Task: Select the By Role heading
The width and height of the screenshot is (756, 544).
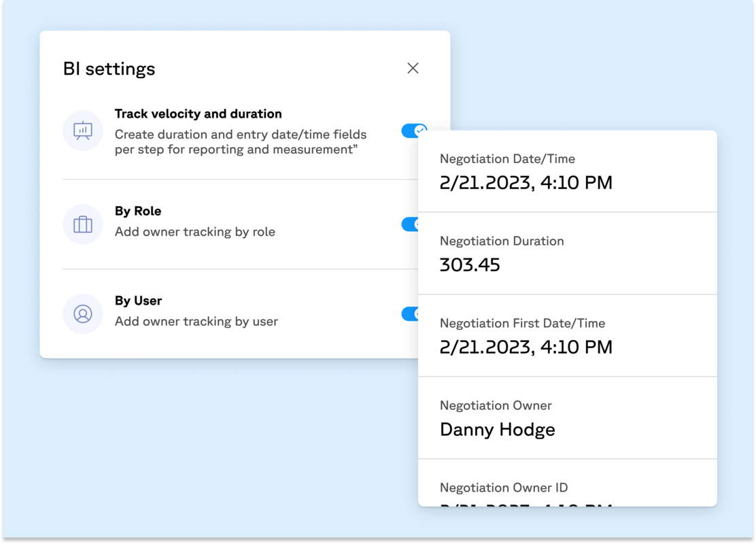Action: point(138,211)
